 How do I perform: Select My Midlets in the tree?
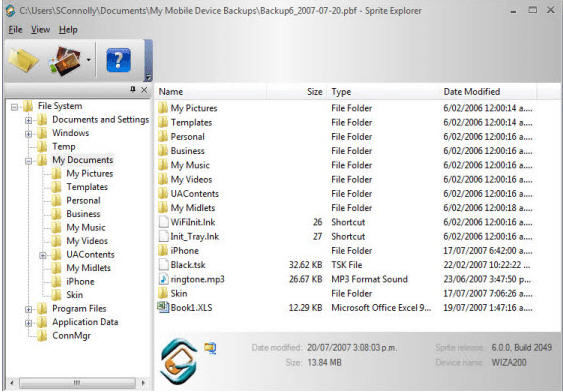click(88, 268)
